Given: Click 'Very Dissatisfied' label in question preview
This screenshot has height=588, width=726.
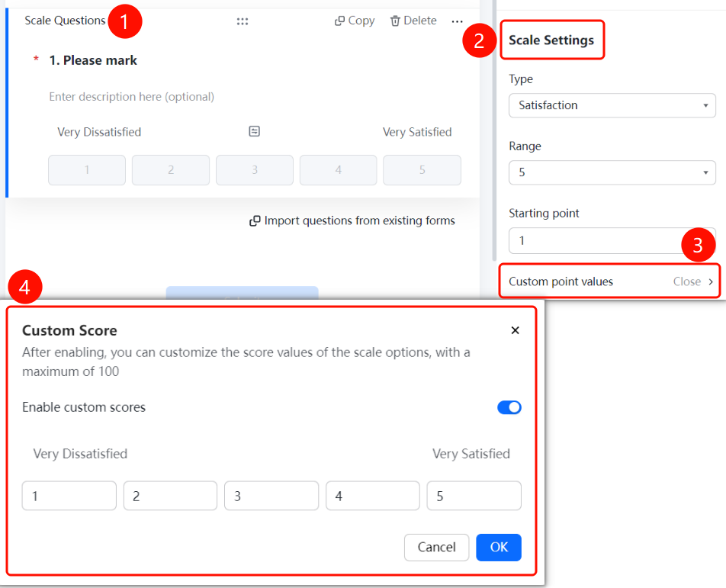Looking at the screenshot, I should coord(99,132).
